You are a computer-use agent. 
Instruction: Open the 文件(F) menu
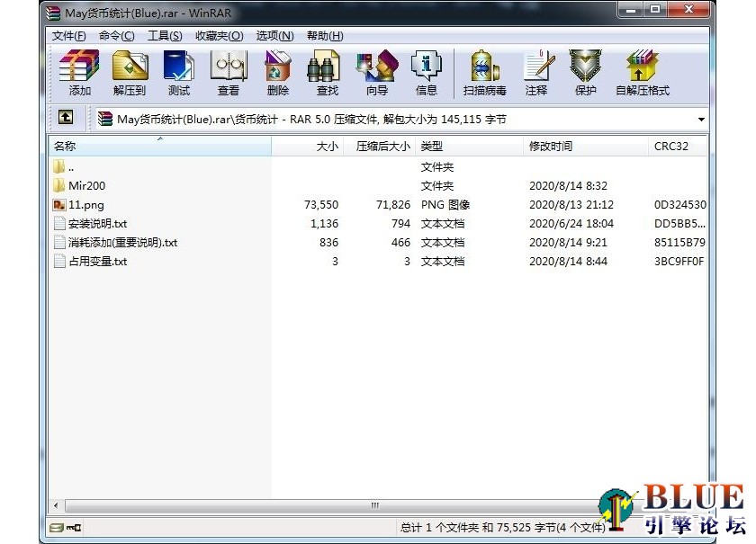click(69, 36)
